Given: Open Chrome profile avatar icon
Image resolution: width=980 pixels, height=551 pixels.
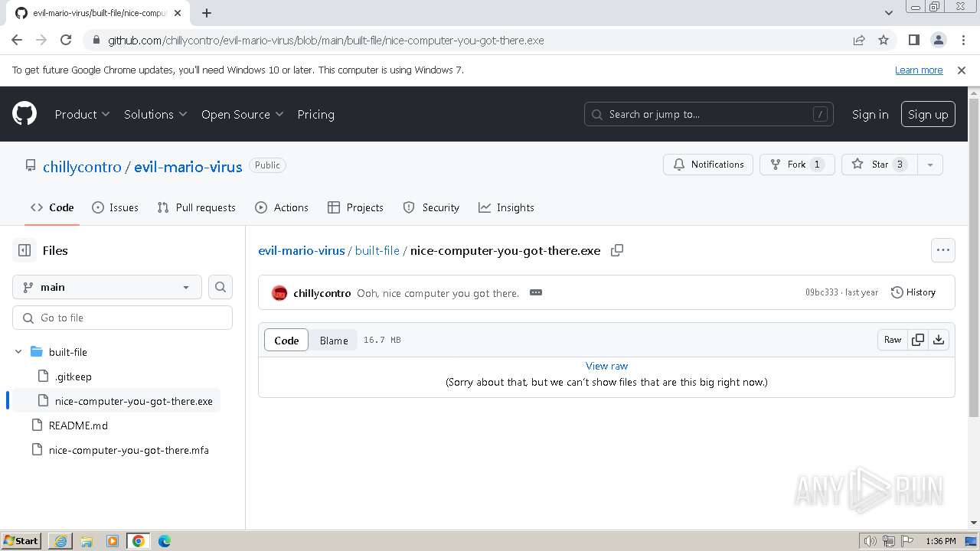Looking at the screenshot, I should (x=939, y=40).
